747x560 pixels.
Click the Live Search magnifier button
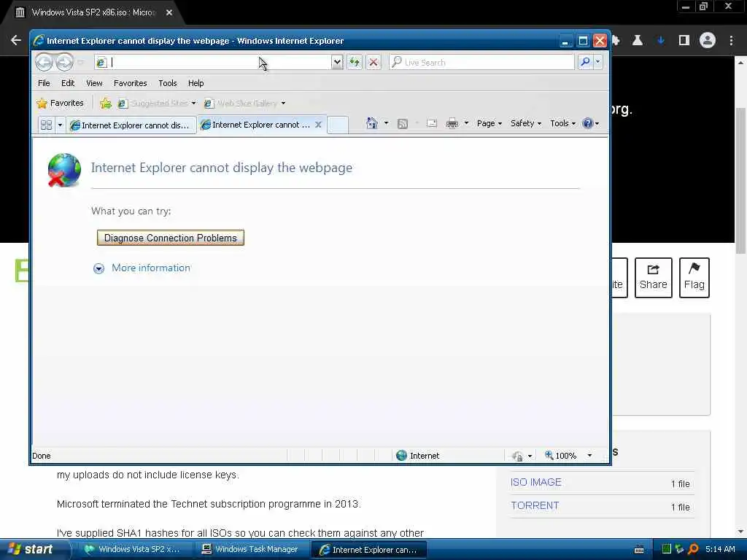tap(586, 62)
